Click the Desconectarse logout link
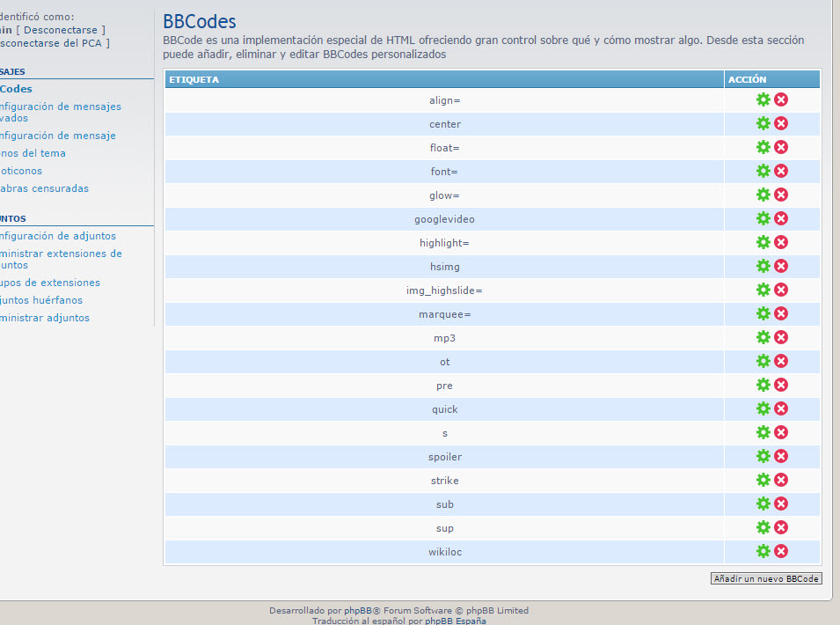Viewport: 840px width, 625px height. pyautogui.click(x=62, y=30)
